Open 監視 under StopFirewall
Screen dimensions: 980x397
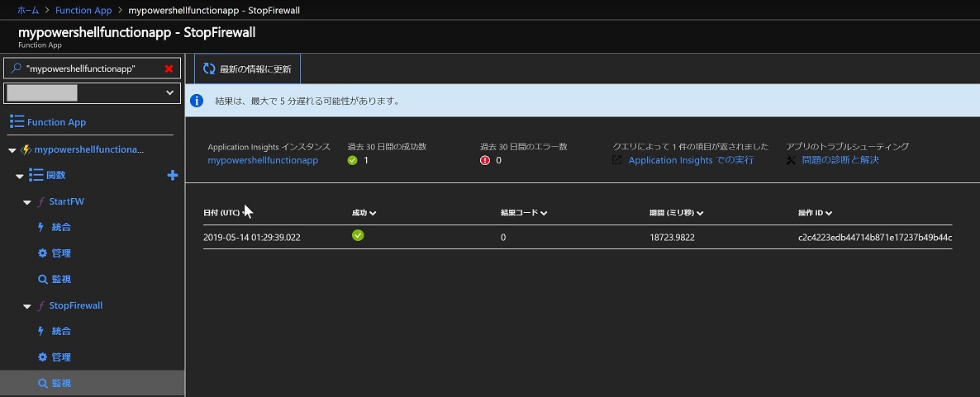pyautogui.click(x=61, y=383)
